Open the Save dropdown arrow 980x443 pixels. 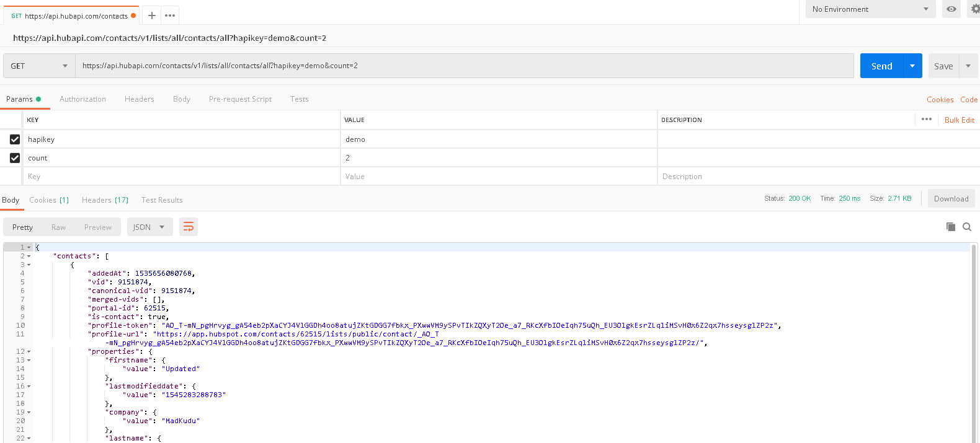click(968, 66)
